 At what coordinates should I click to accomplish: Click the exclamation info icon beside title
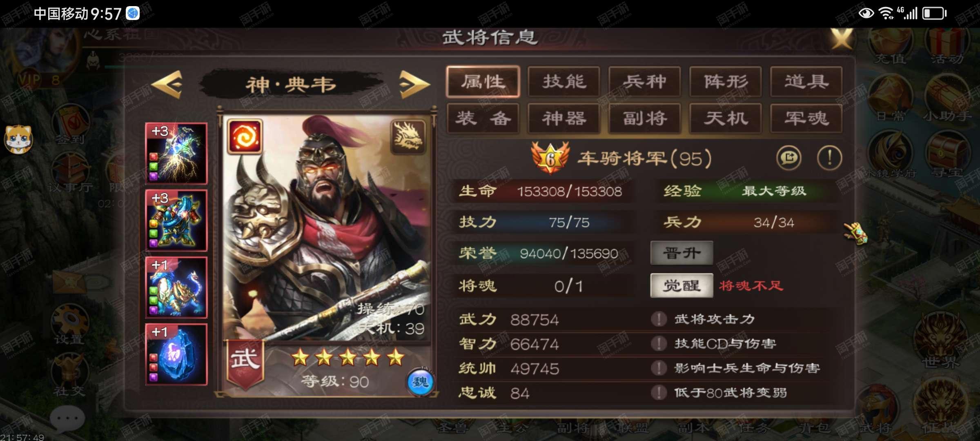tap(829, 158)
